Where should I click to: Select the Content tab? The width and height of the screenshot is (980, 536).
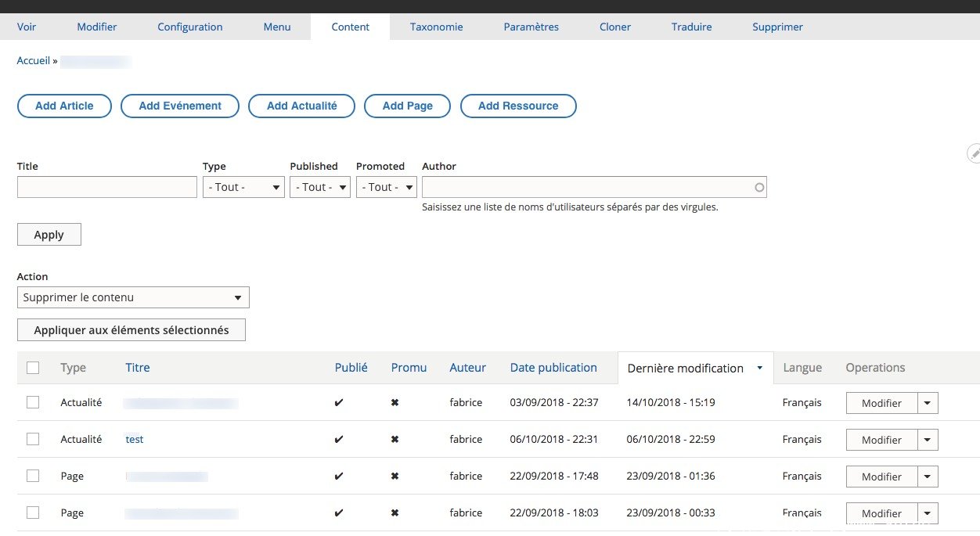tap(351, 27)
